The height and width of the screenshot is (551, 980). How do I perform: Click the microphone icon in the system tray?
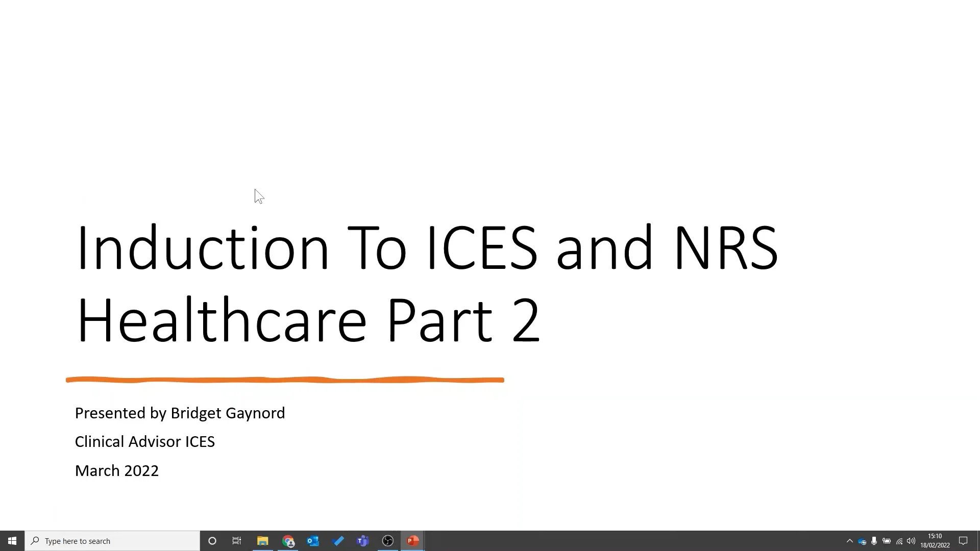[x=874, y=541]
